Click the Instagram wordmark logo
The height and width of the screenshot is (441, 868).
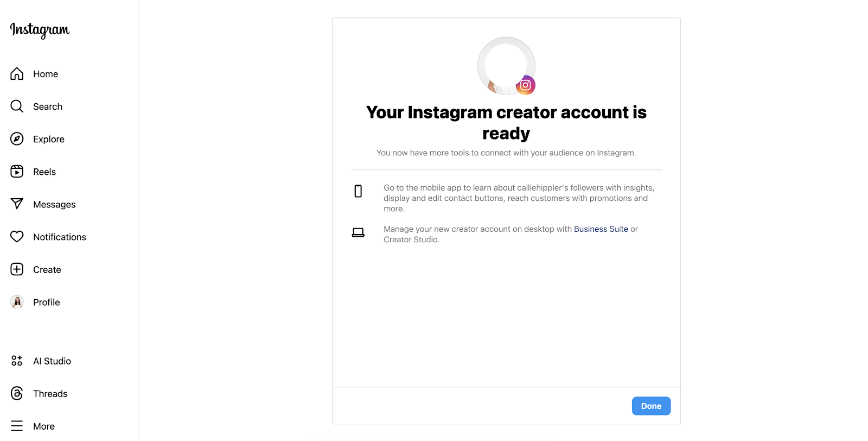click(40, 30)
